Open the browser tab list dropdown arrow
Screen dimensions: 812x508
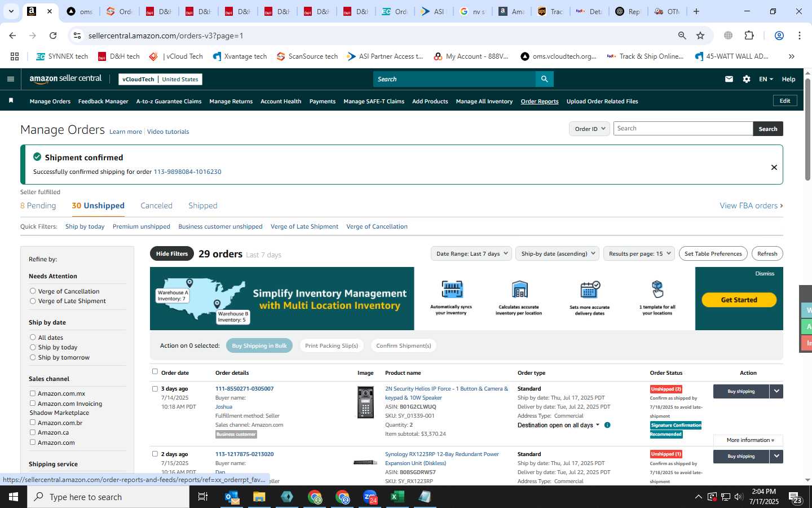click(11, 11)
